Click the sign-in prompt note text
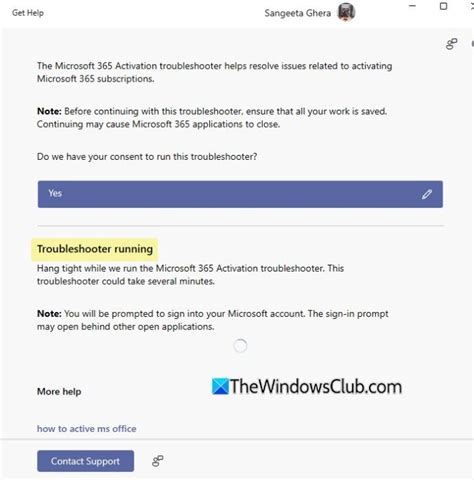Image resolution: width=474 pixels, height=480 pixels. (x=213, y=320)
